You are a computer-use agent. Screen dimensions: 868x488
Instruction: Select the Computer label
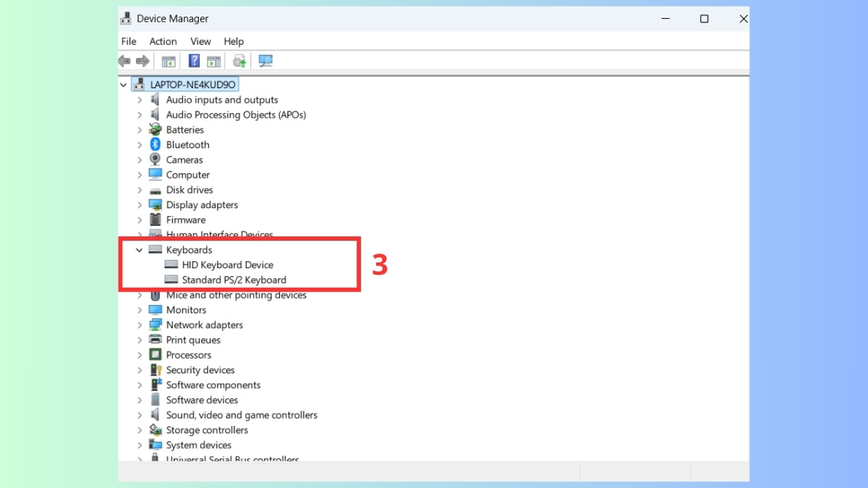[x=188, y=175]
